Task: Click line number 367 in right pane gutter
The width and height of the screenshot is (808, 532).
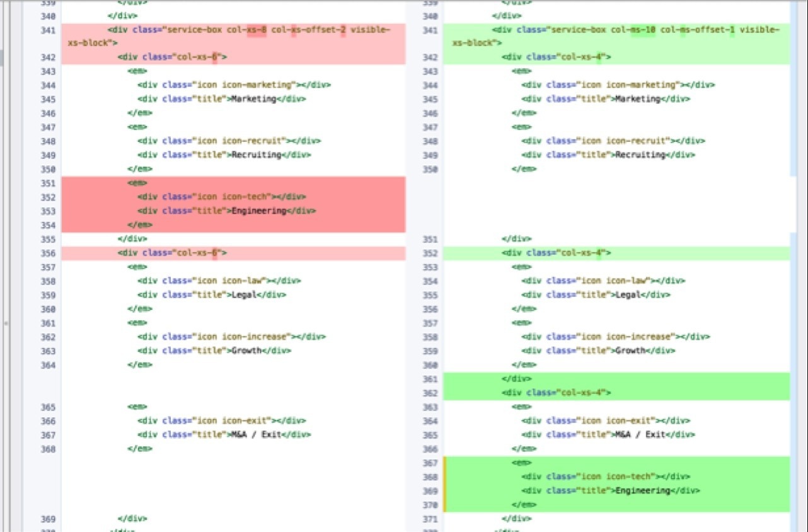Action: tap(429, 463)
